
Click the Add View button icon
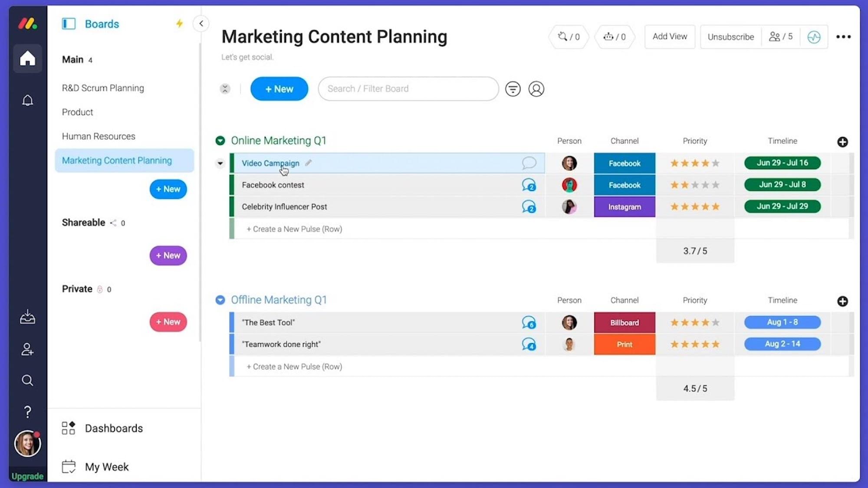[670, 36]
